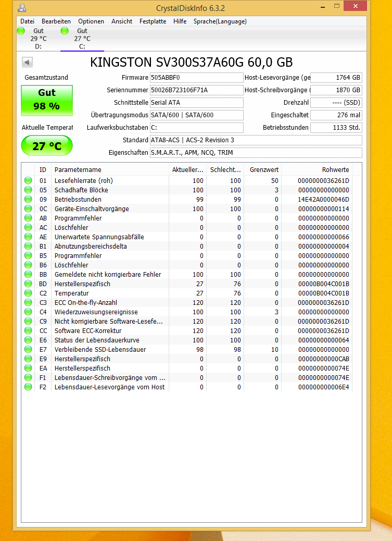Select drive D: at 29 °C
392x541 pixels.
pyautogui.click(x=39, y=39)
